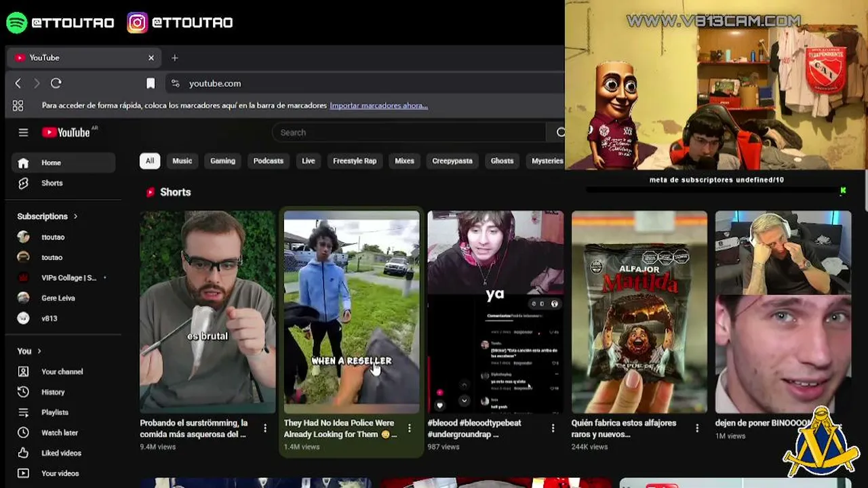Play the BINOOO short thumbnail
The height and width of the screenshot is (488, 868).
[783, 312]
